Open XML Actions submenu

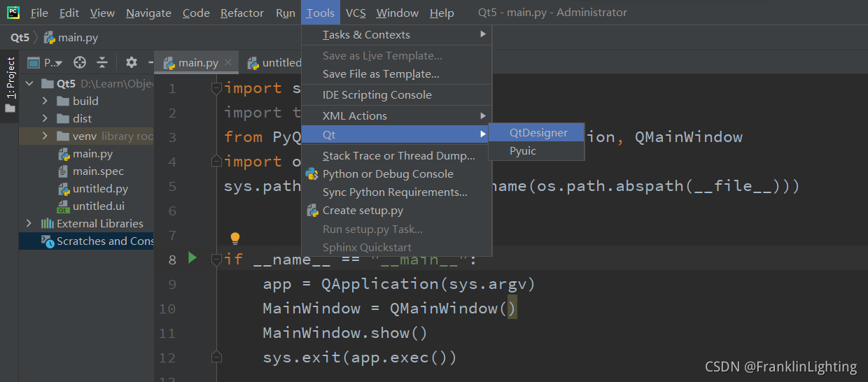[x=397, y=115]
